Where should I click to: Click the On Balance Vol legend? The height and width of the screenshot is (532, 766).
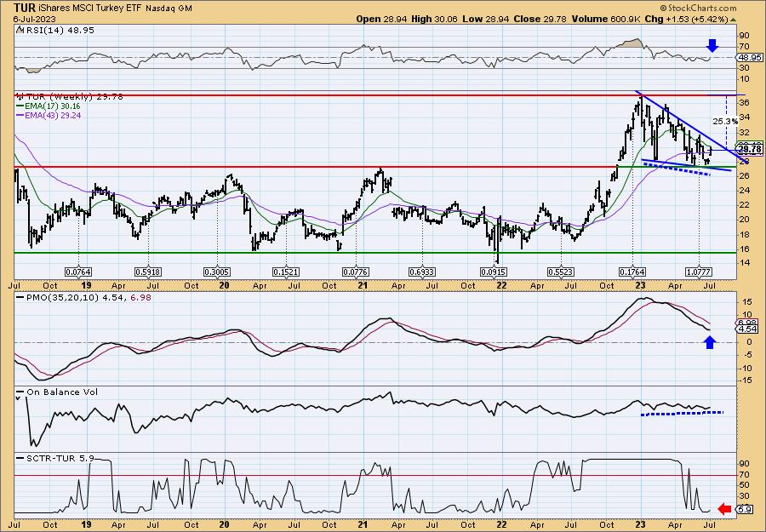[57, 392]
